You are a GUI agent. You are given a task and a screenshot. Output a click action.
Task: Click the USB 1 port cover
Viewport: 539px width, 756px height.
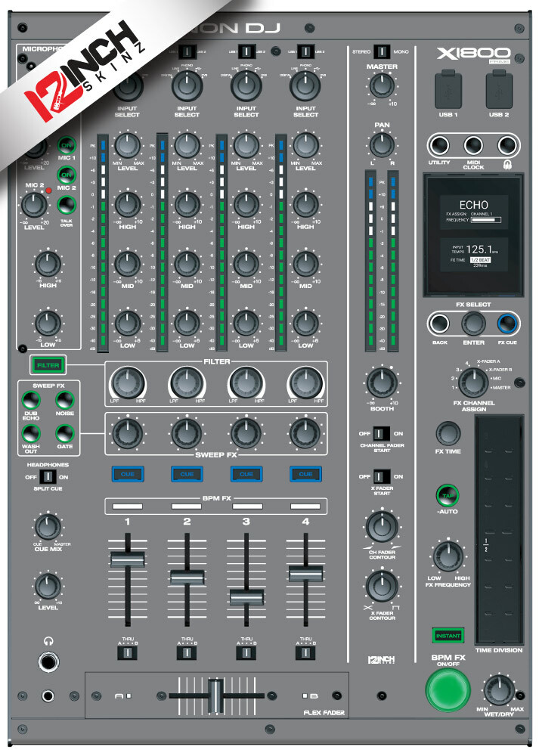(448, 90)
